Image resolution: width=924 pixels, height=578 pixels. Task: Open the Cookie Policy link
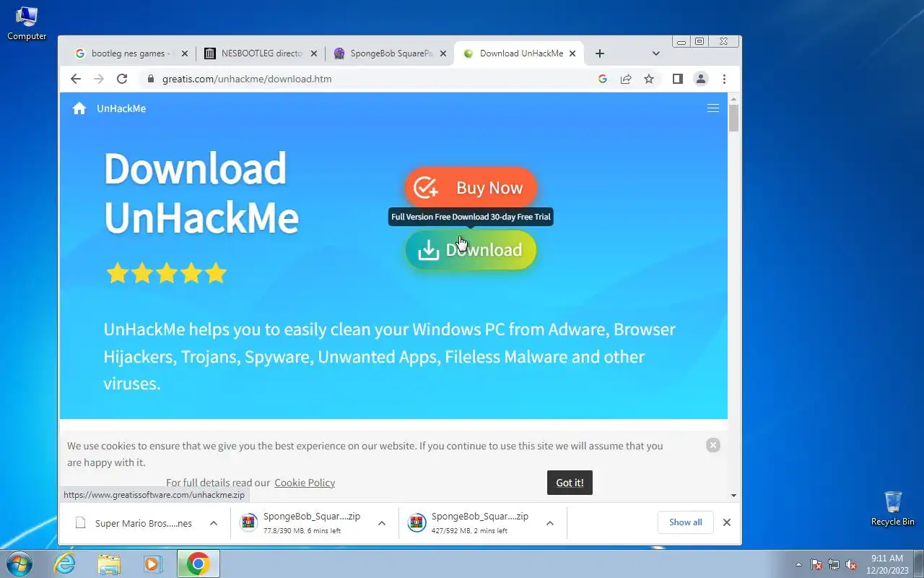coord(305,483)
